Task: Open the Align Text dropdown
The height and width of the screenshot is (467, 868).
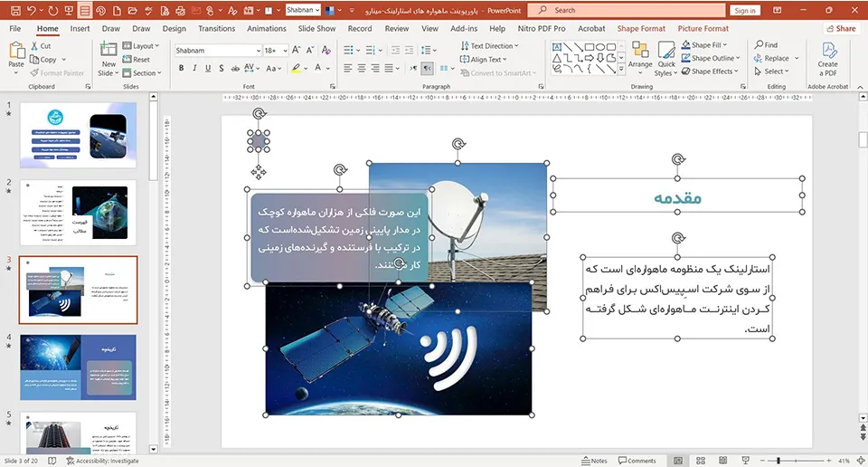Action: pyautogui.click(x=483, y=59)
